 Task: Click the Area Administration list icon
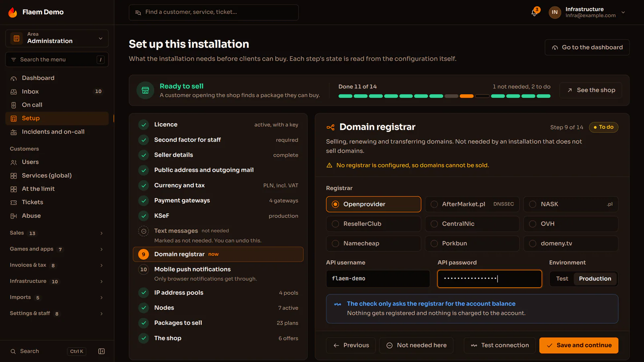(x=17, y=39)
